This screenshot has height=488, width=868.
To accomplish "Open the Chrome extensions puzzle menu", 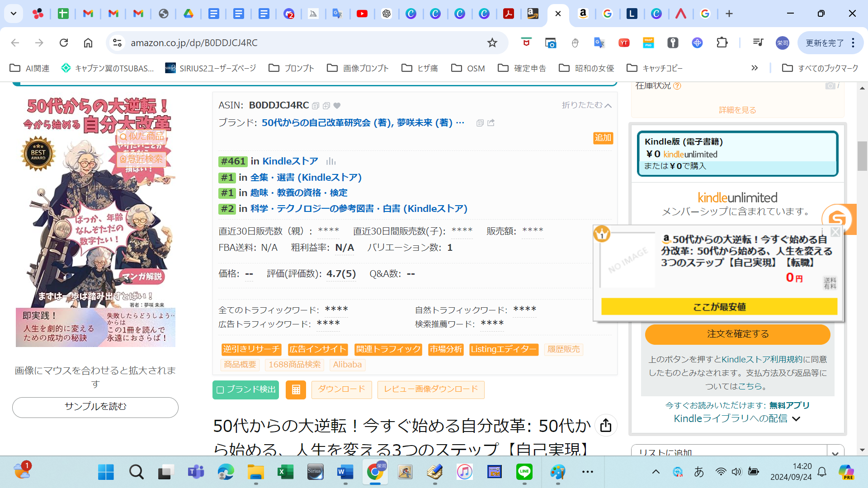I will pyautogui.click(x=722, y=42).
